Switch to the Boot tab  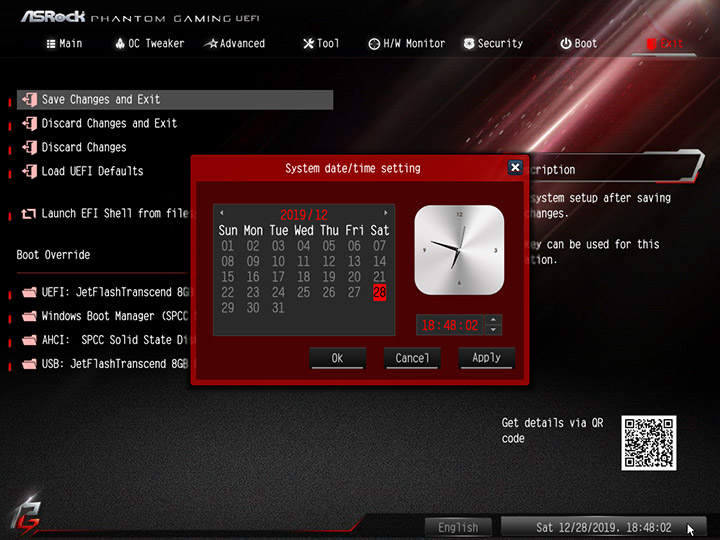point(579,44)
